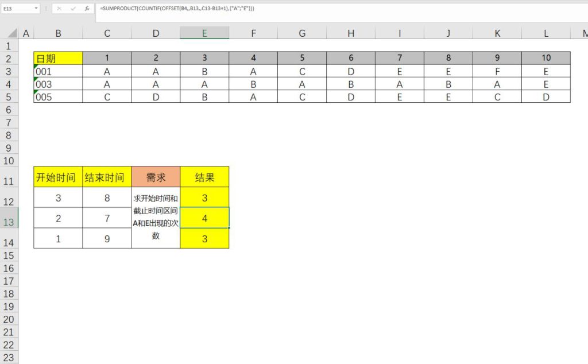The image size is (588, 364).
Task: Click result cell E12 showing 3
Action: (x=204, y=198)
